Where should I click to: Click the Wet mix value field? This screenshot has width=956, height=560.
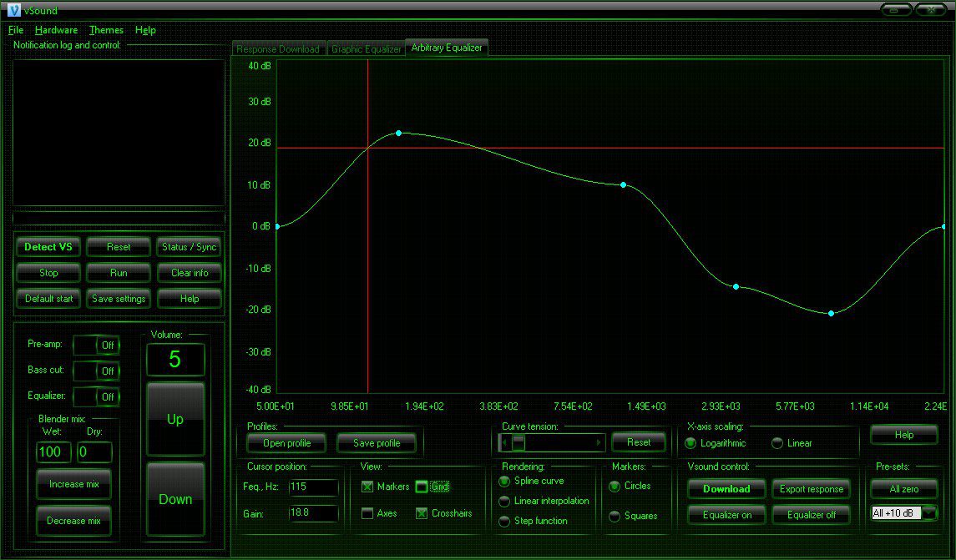point(53,452)
